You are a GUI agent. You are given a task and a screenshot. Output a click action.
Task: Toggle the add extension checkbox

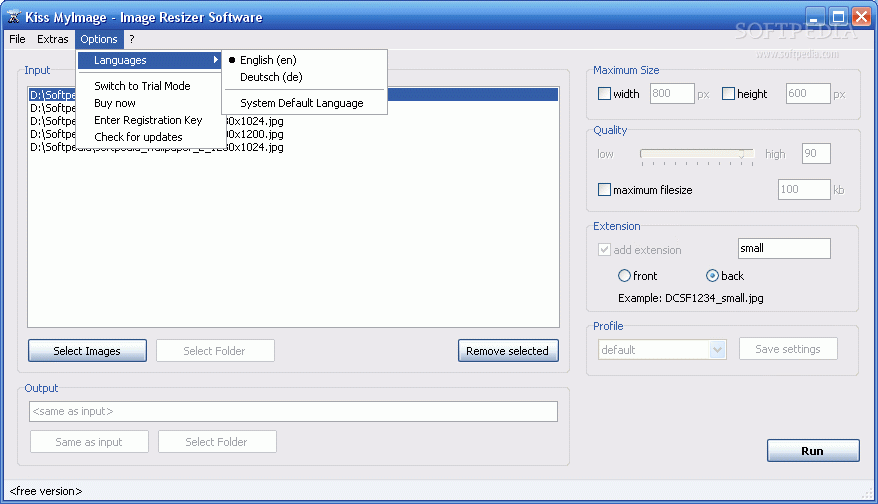pyautogui.click(x=604, y=250)
